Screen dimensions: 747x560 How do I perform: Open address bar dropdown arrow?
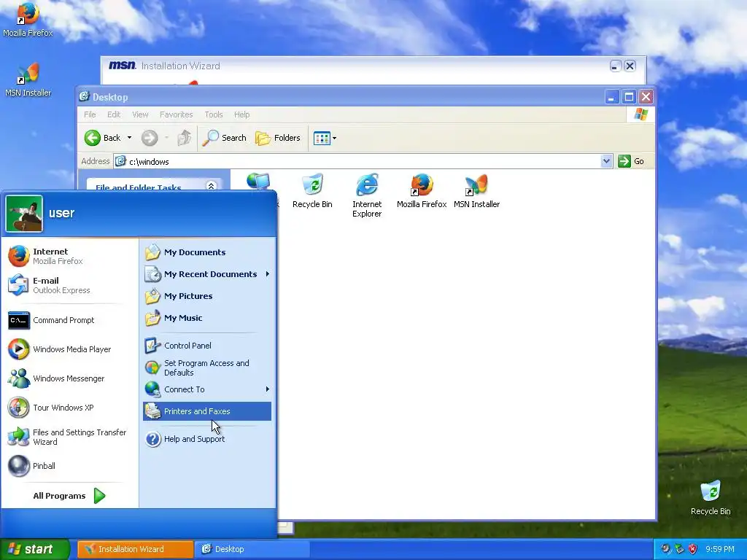[x=606, y=161]
